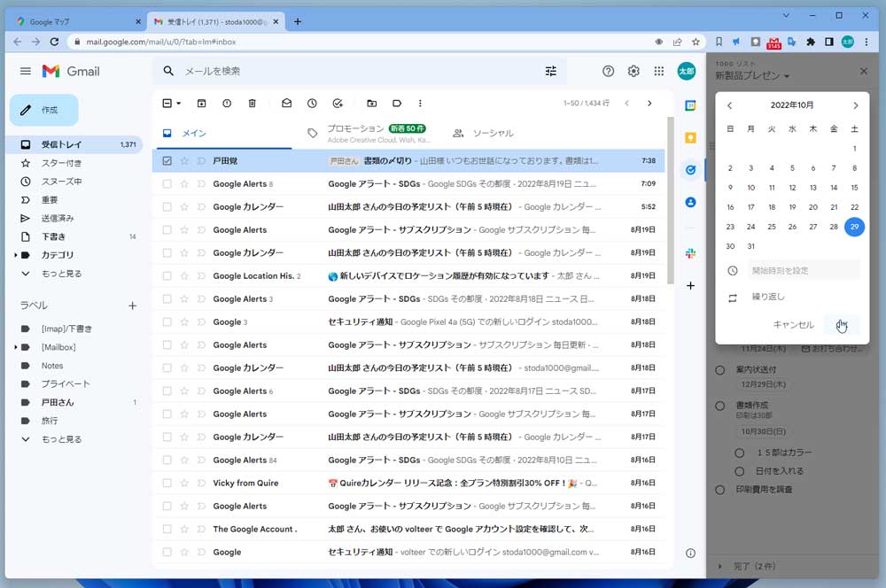886x588 pixels.
Task: Switch to the メイン inbox tab
Action: pos(222,134)
